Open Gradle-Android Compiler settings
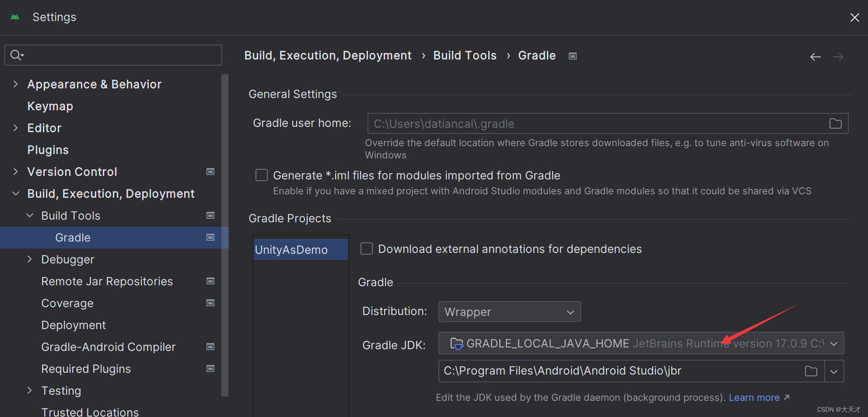This screenshot has width=868, height=417. (108, 347)
